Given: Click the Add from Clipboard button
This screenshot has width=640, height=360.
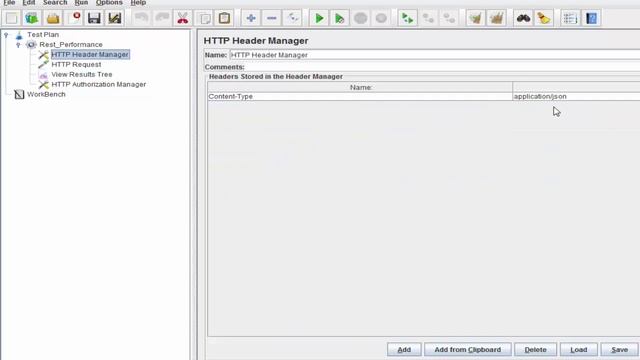Looking at the screenshot, I should pyautogui.click(x=468, y=350).
